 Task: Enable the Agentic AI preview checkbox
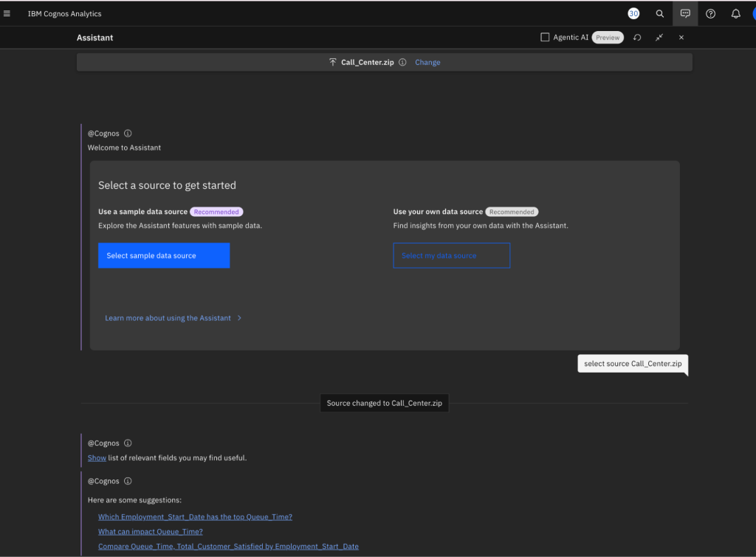pyautogui.click(x=544, y=37)
